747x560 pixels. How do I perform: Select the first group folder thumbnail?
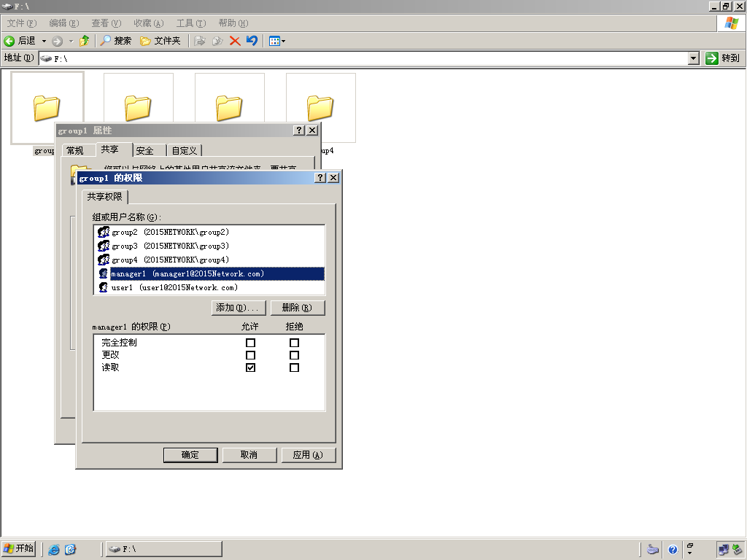pyautogui.click(x=47, y=98)
